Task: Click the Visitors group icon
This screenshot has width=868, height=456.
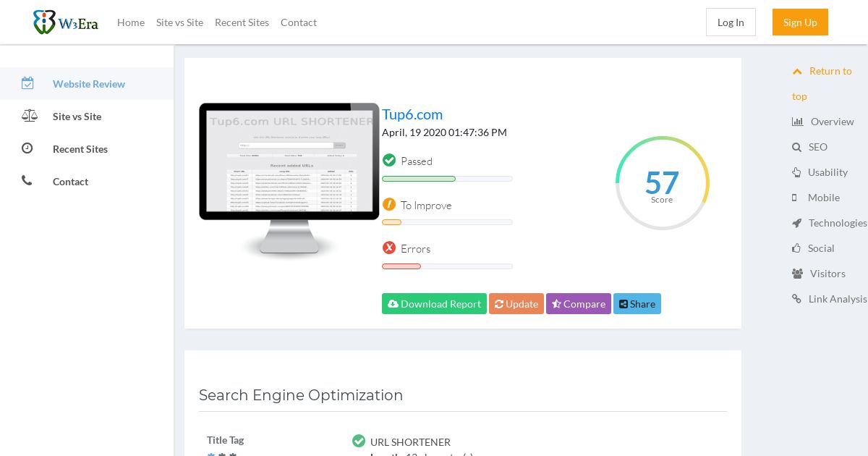Action: [798, 274]
